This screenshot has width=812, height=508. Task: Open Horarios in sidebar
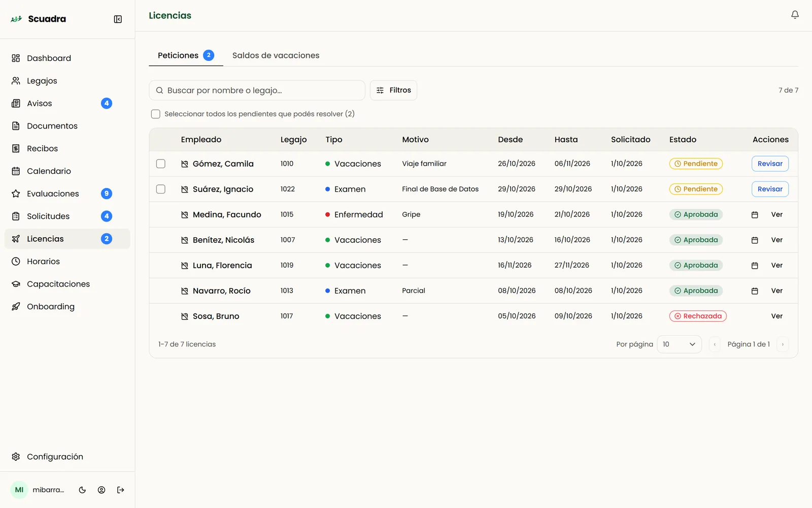(x=67, y=261)
